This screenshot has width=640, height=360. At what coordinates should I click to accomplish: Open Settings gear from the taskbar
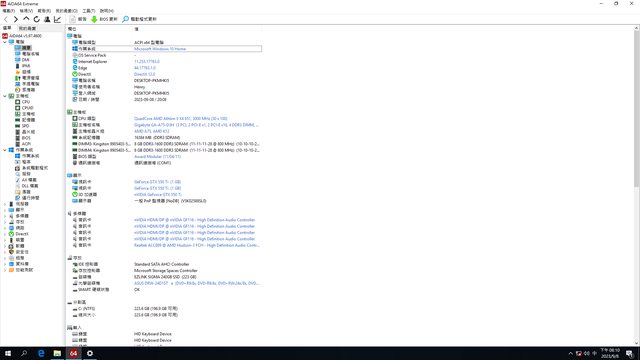pyautogui.click(x=90, y=353)
